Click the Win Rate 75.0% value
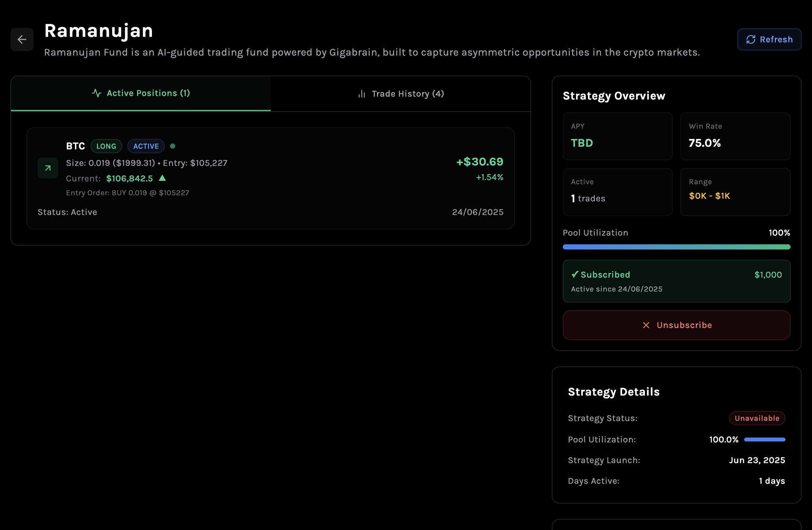 pos(705,143)
